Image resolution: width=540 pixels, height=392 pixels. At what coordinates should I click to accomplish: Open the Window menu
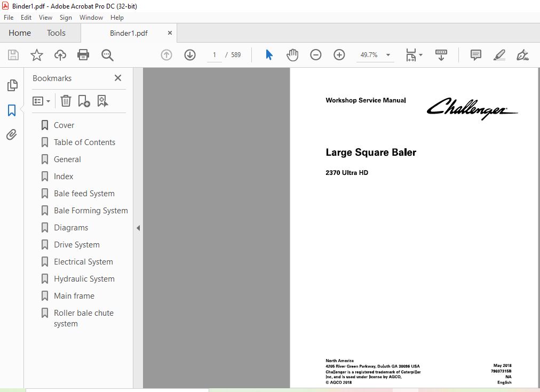pyautogui.click(x=91, y=18)
